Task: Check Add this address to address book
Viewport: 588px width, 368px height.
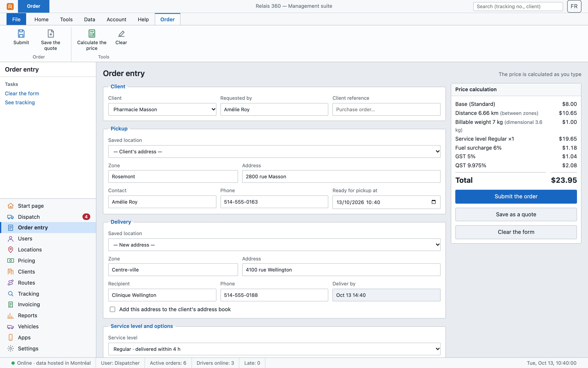Action: tap(112, 309)
